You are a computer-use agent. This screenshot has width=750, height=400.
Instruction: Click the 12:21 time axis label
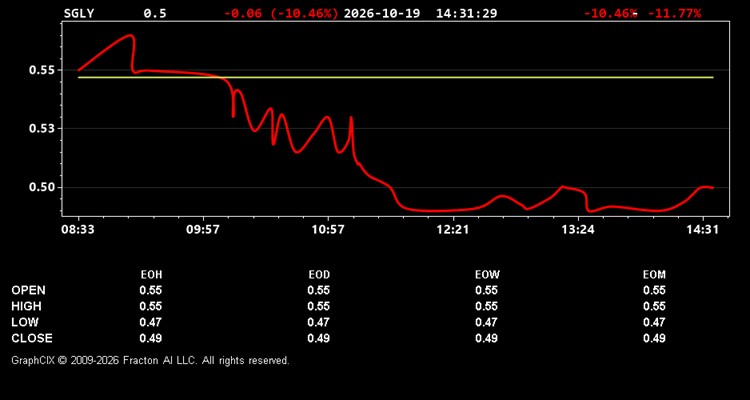452,230
